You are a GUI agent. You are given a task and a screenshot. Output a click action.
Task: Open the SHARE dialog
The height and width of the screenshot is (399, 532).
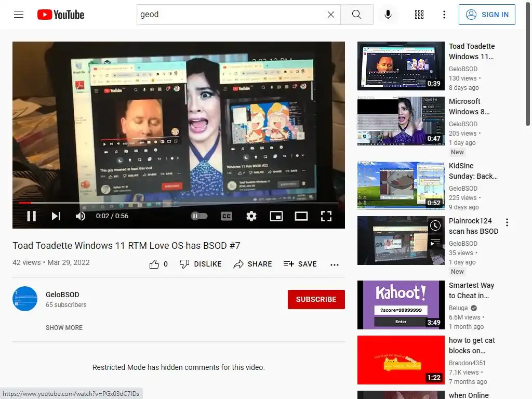pos(252,264)
